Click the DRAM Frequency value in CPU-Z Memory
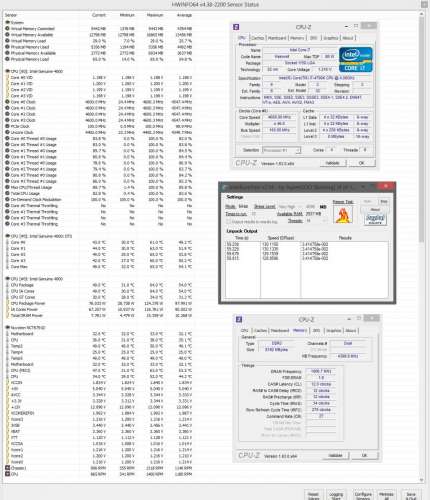This screenshot has height=500, width=430. [x=321, y=371]
